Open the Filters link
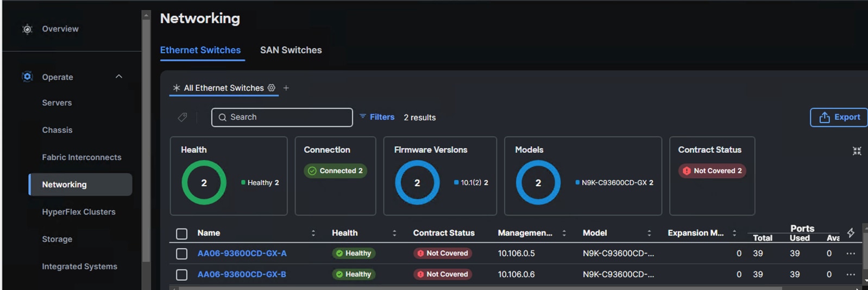Screen dimensions: 868x290 coord(377,117)
